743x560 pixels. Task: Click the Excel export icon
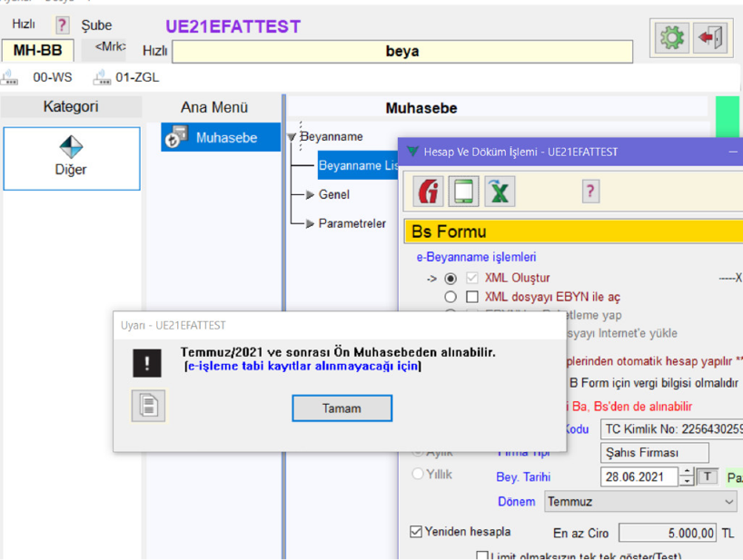click(498, 192)
